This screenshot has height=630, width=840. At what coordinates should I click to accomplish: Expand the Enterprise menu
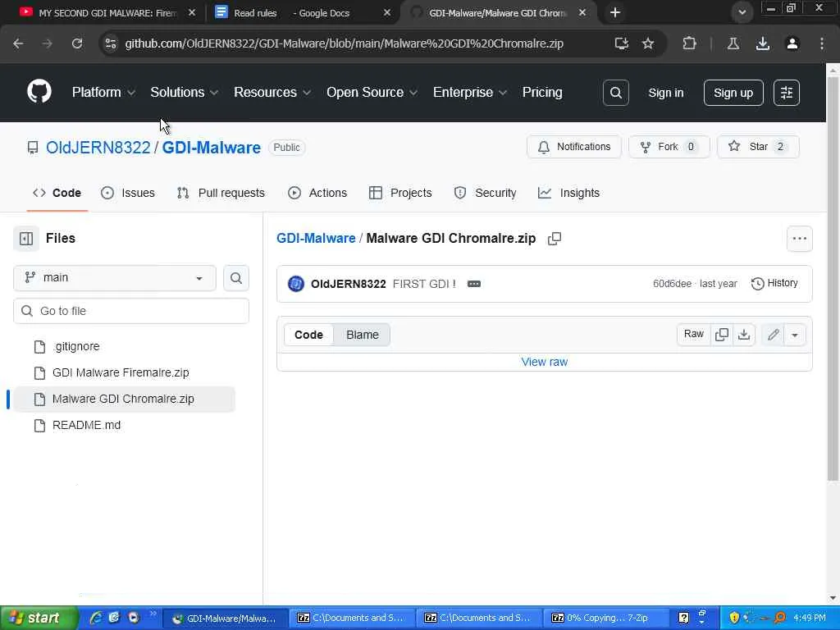tap(470, 92)
